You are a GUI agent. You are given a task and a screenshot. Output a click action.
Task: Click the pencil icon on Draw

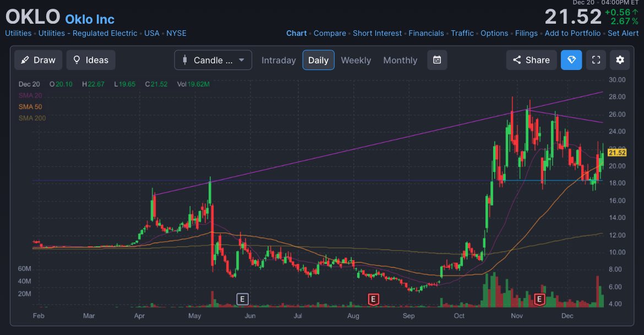[x=25, y=60]
